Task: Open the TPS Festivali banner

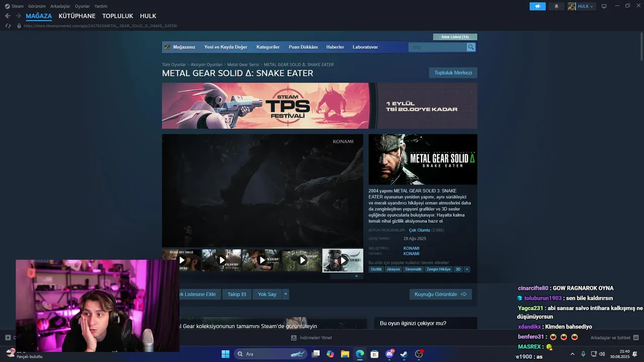Action: point(319,106)
